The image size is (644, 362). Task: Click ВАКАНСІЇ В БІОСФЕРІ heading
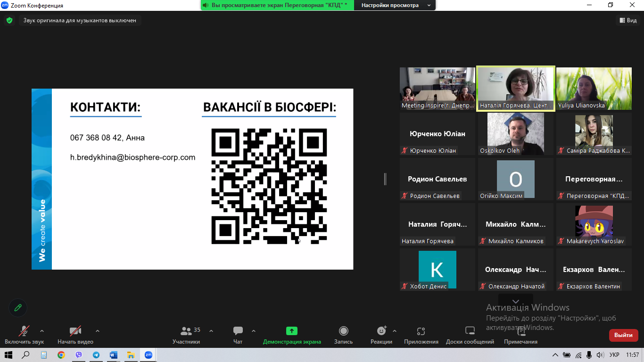(x=269, y=108)
